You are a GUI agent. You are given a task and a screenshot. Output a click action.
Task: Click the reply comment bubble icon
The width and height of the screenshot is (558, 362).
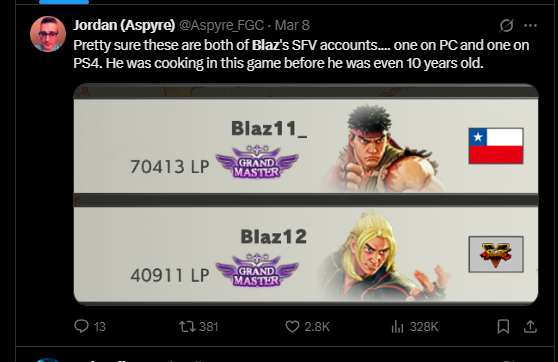pos(81,326)
